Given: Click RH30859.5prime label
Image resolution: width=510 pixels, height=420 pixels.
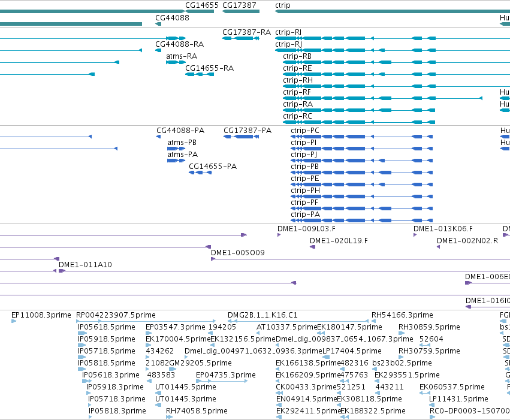Looking at the screenshot, I should point(429,327).
